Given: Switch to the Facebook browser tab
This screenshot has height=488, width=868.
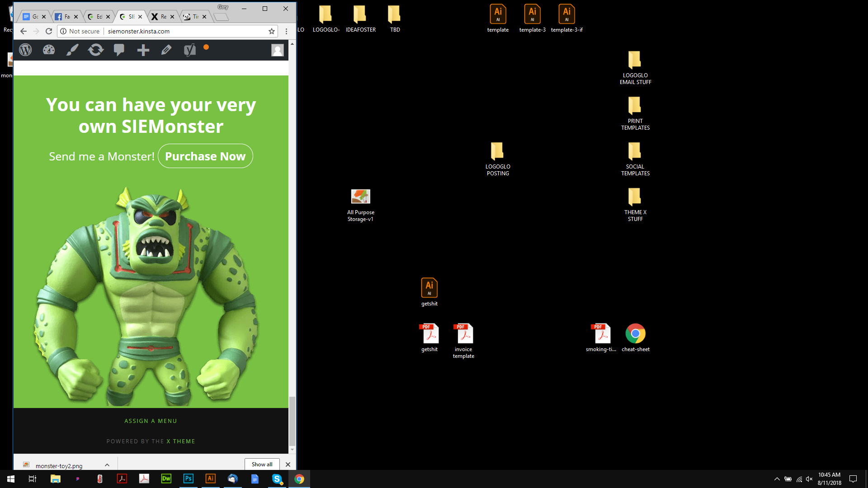Looking at the screenshot, I should (63, 17).
